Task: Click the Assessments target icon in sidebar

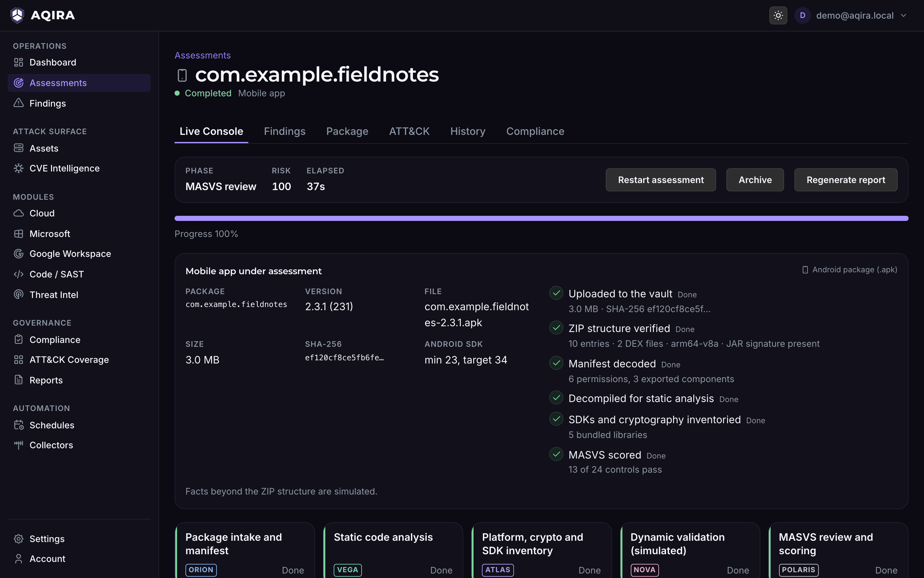Action: [x=18, y=83]
